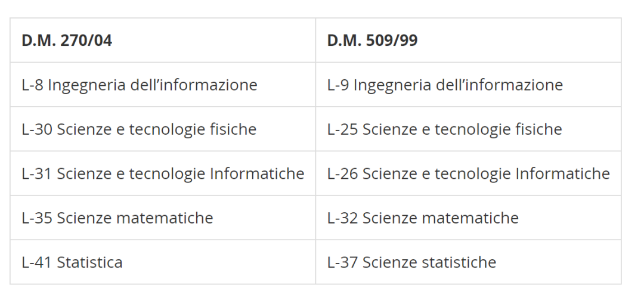Click the word 'Informatiche' in the right column

pyautogui.click(x=562, y=173)
